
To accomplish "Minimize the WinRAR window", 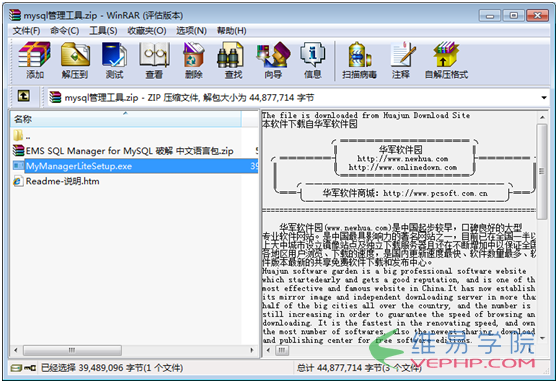I will 490,16.
